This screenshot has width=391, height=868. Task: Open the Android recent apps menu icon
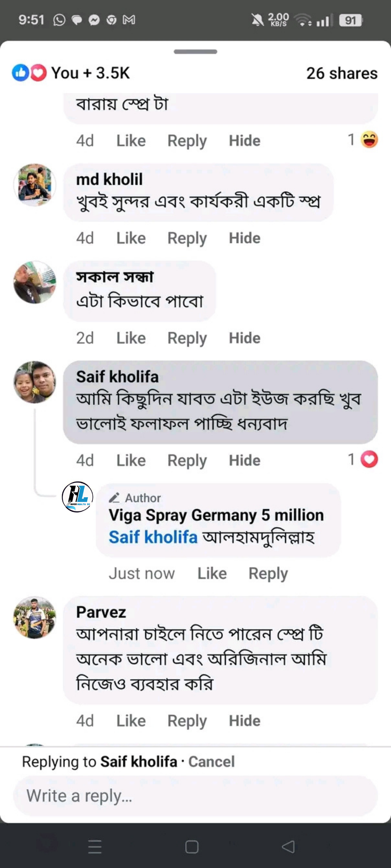[95, 847]
